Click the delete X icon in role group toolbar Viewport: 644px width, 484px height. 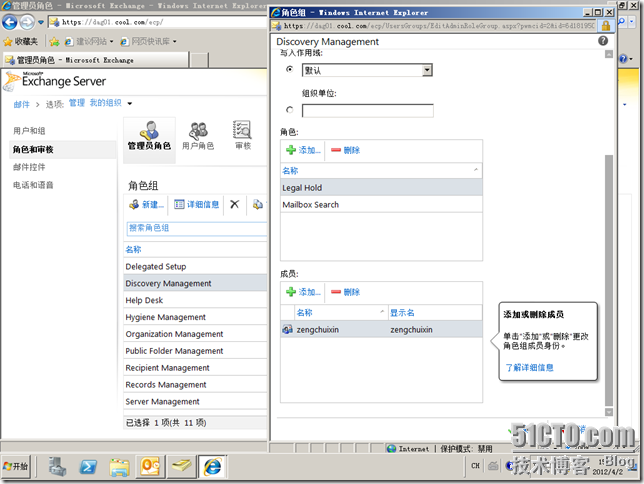point(235,204)
